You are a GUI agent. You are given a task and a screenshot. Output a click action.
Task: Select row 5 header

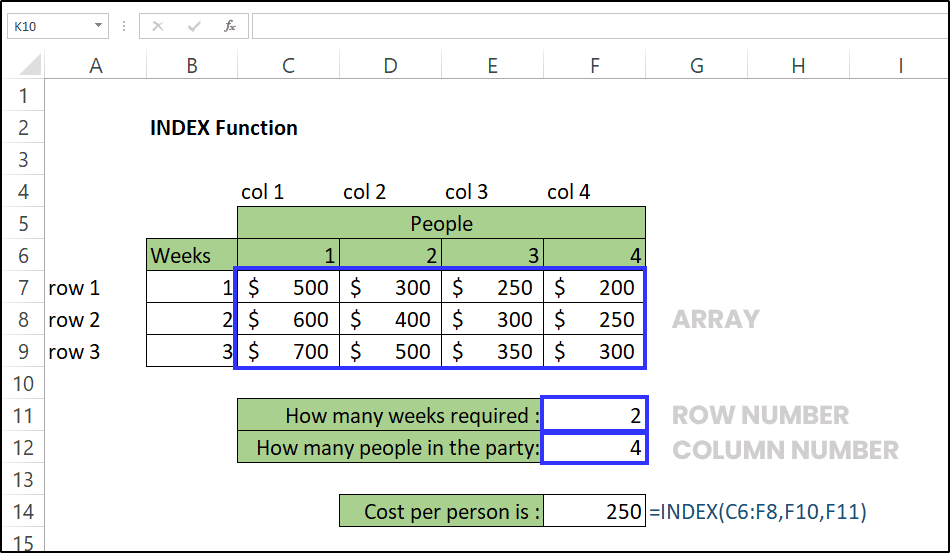(23, 224)
